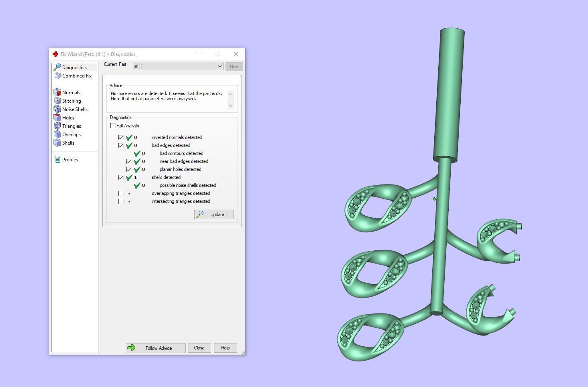Open the Holes fix icon
The height and width of the screenshot is (387, 588).
pyautogui.click(x=57, y=117)
